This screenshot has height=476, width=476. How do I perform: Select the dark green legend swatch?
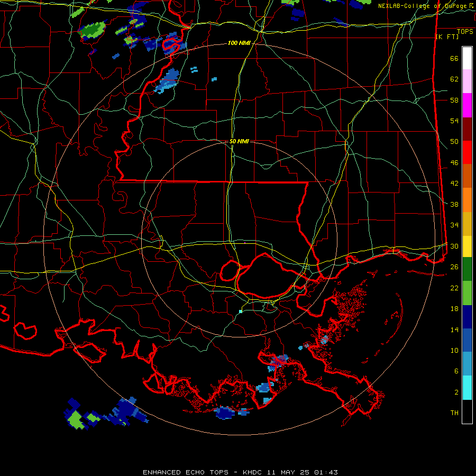coord(467,269)
